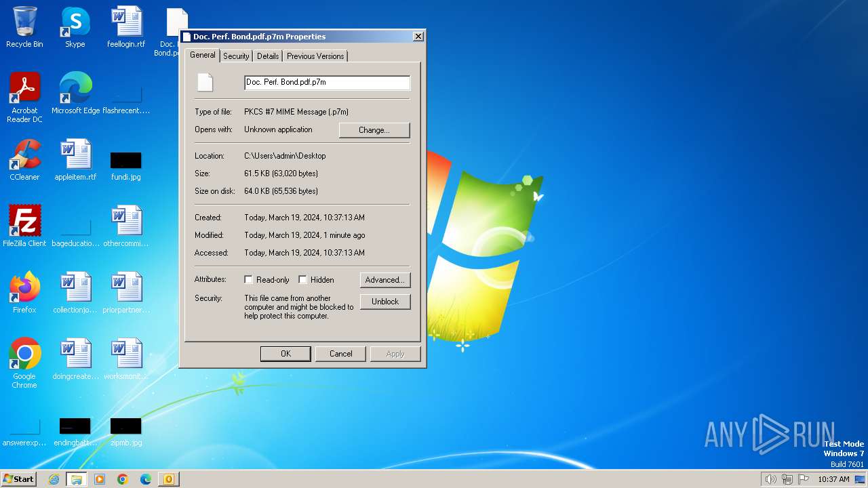Open FileZilla Client desktop shortcut
The image size is (868, 488).
pyautogui.click(x=24, y=226)
